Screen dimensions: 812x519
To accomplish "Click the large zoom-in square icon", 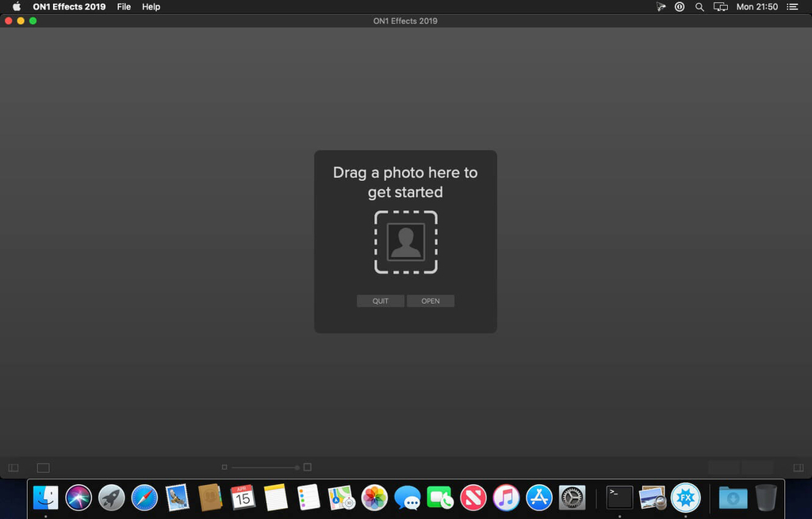I will (x=307, y=467).
